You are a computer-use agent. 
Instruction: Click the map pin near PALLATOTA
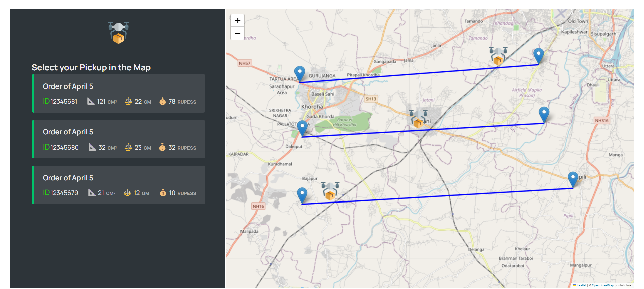point(302,129)
